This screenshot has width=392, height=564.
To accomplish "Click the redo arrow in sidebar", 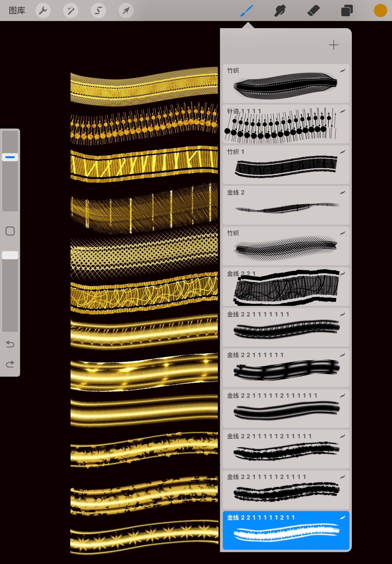I will click(x=10, y=364).
